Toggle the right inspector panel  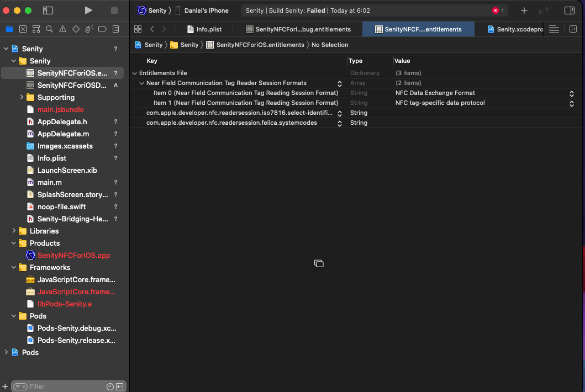569,10
